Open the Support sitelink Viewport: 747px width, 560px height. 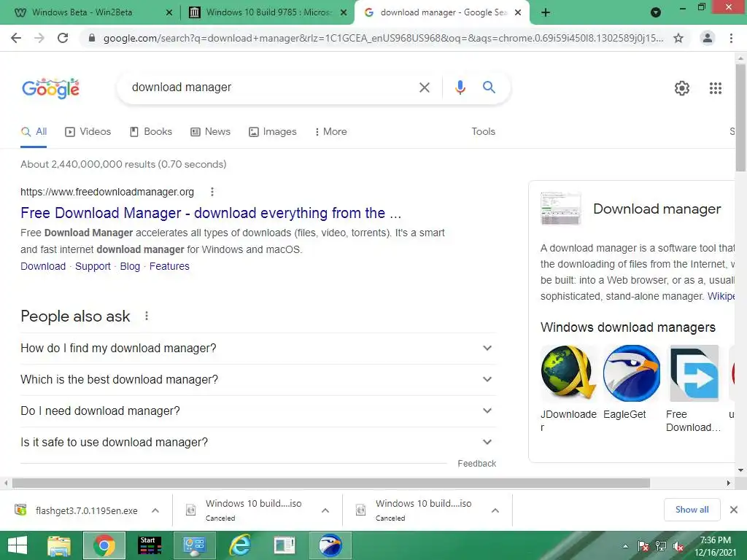coord(93,266)
